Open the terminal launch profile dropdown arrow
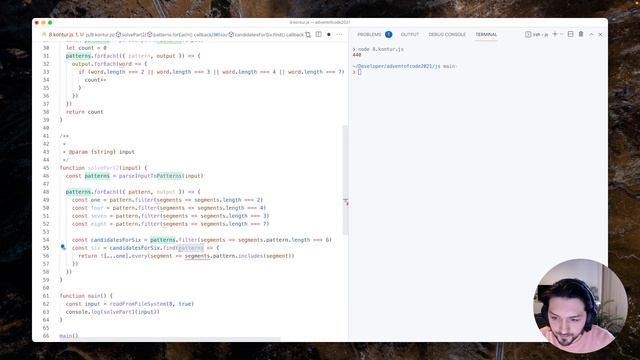 [562, 34]
